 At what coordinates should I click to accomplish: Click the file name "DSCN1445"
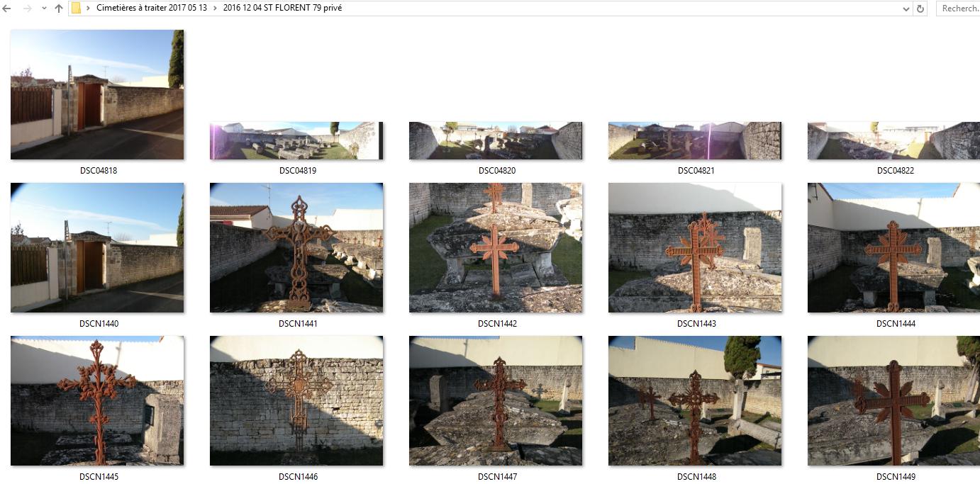(x=99, y=477)
